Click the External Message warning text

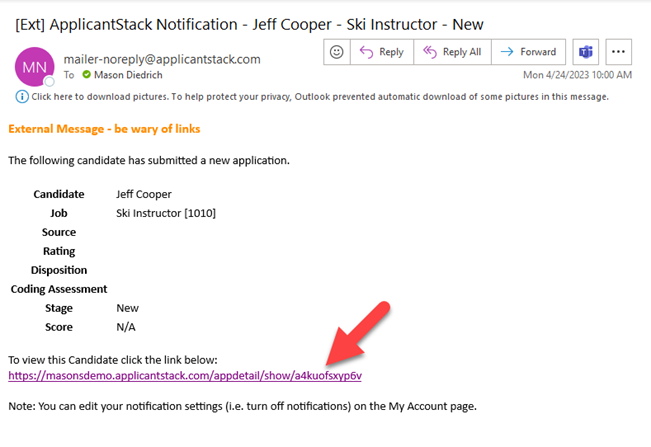tap(106, 129)
